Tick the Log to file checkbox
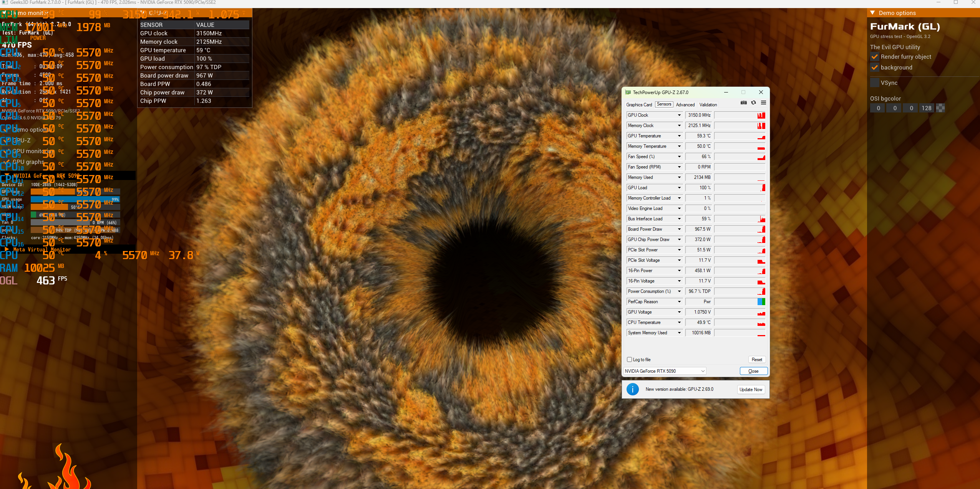This screenshot has width=980, height=489. pyautogui.click(x=629, y=360)
